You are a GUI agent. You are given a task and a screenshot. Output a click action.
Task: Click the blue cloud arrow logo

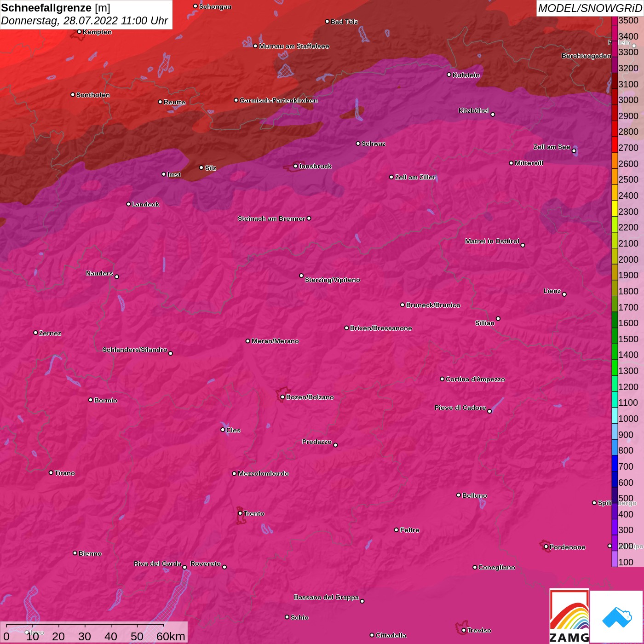point(616,617)
